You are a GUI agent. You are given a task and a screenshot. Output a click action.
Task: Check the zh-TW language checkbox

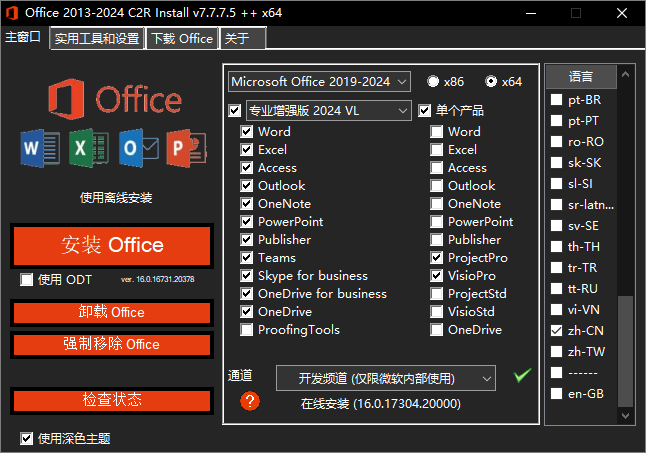[x=557, y=352]
